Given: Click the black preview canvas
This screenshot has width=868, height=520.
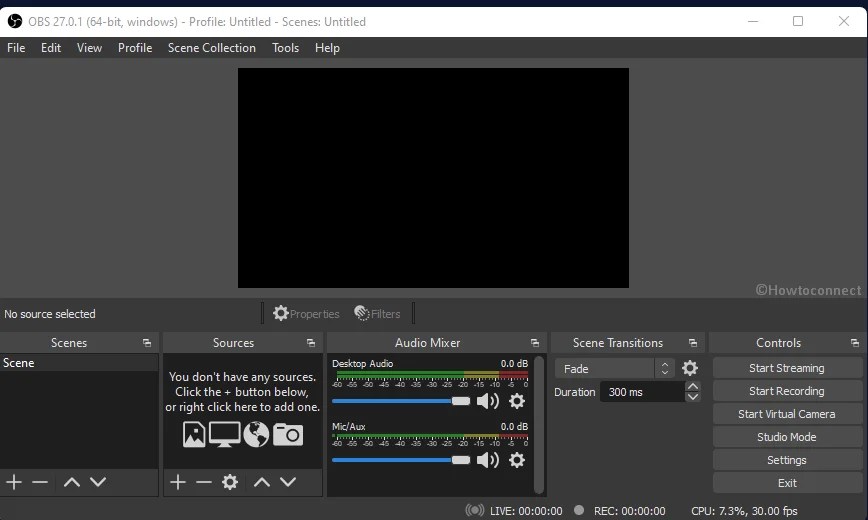Looking at the screenshot, I should pos(433,178).
